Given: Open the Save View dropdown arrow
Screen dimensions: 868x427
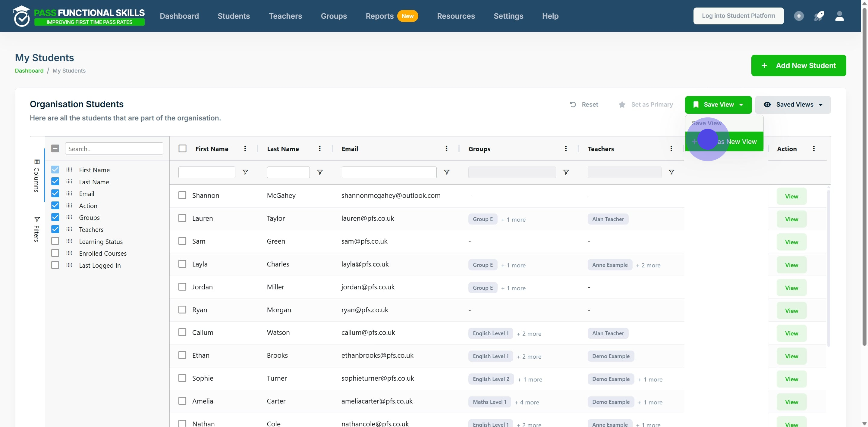Looking at the screenshot, I should [741, 105].
